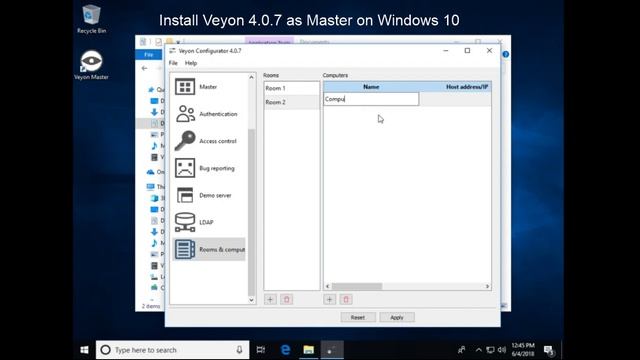Screen dimensions: 640x360
Task: Open the Access control page
Action: 209,141
